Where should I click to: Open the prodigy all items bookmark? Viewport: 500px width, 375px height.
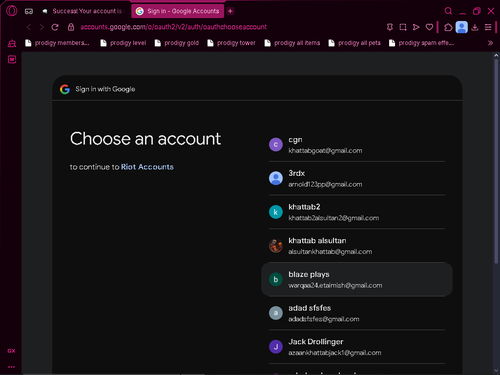pos(292,43)
